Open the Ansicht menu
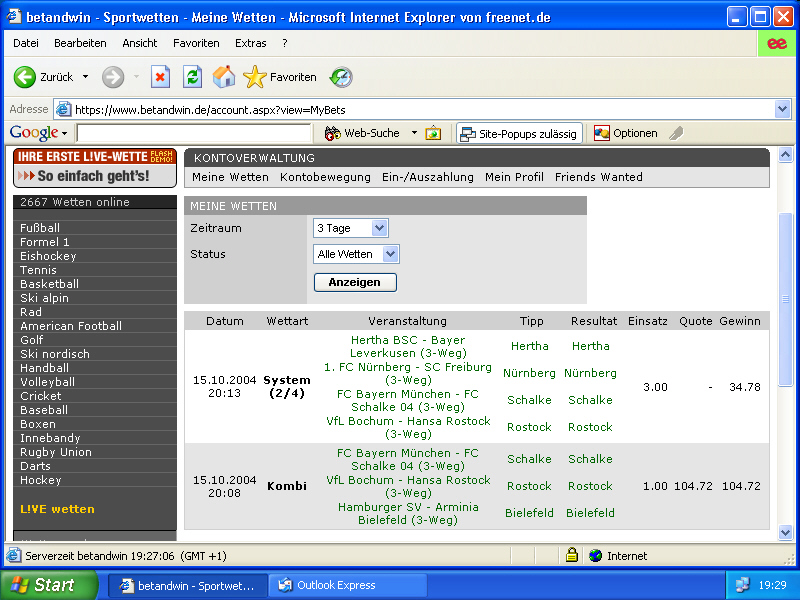The width and height of the screenshot is (800, 600). coord(140,43)
